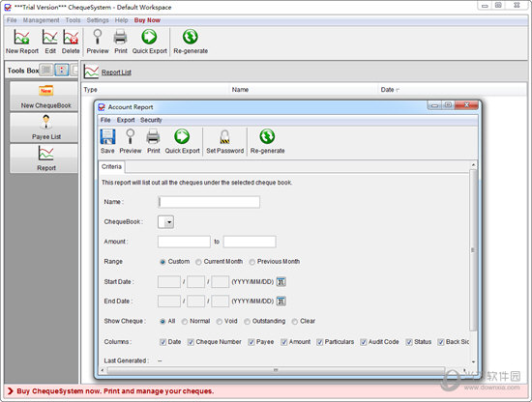
Task: Switch Tools Box to list view
Action: pyautogui.click(x=46, y=71)
